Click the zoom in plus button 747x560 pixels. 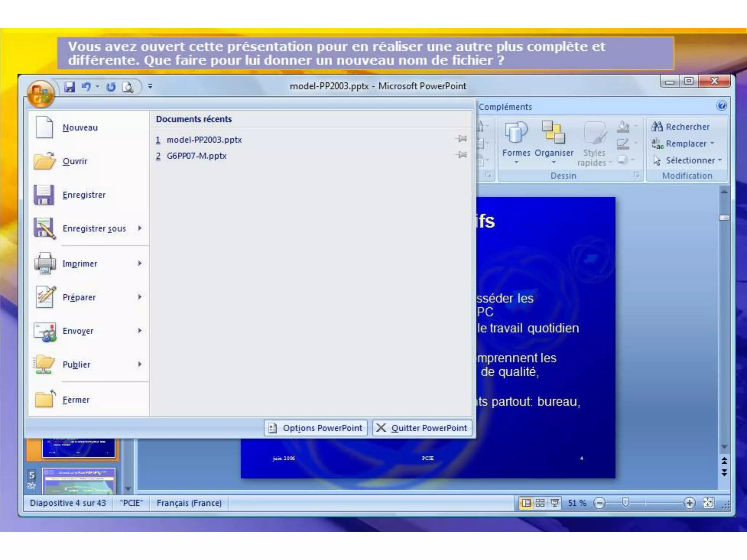point(689,503)
